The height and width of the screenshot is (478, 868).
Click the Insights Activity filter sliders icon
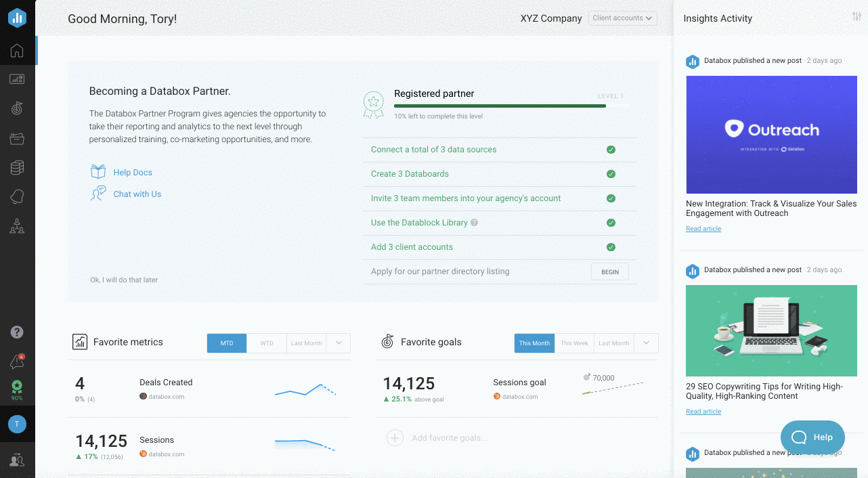click(x=856, y=15)
